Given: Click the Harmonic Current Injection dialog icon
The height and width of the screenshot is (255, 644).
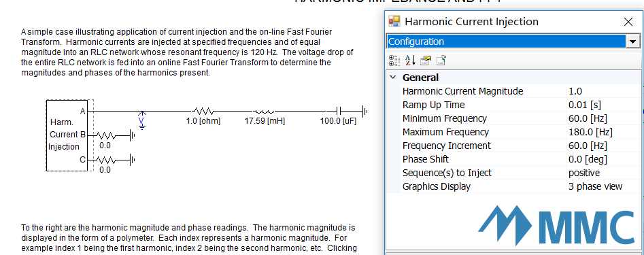Looking at the screenshot, I should [x=394, y=21].
